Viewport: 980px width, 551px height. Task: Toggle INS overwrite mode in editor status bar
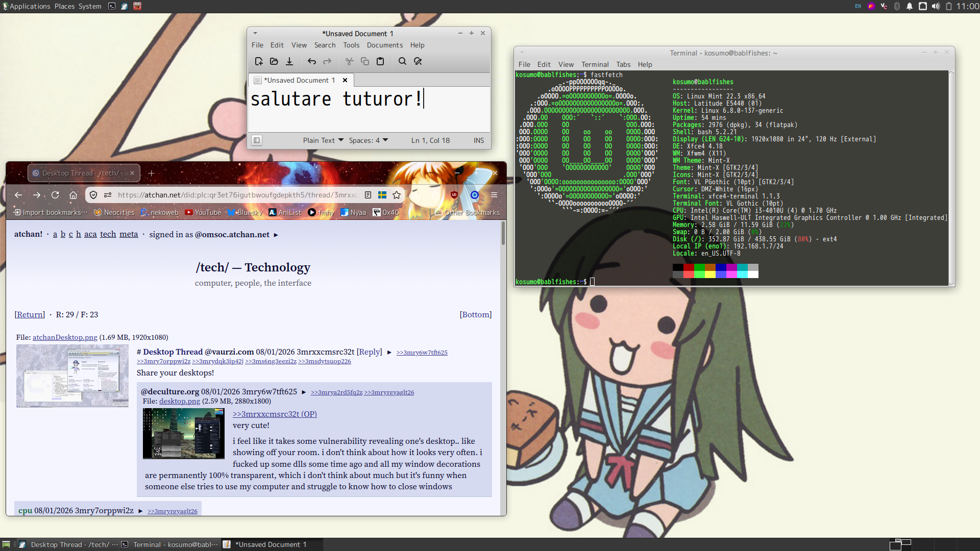coord(479,140)
